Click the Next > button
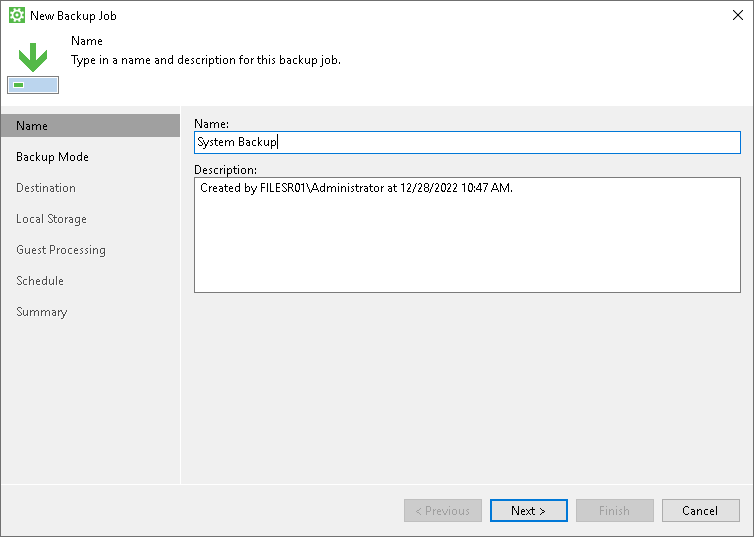The image size is (754, 537). tap(528, 511)
